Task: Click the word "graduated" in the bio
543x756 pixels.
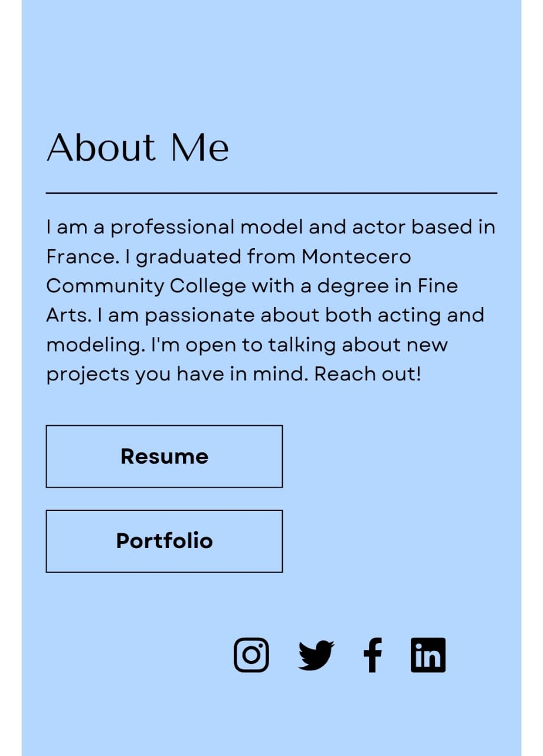Action: pyautogui.click(x=189, y=258)
